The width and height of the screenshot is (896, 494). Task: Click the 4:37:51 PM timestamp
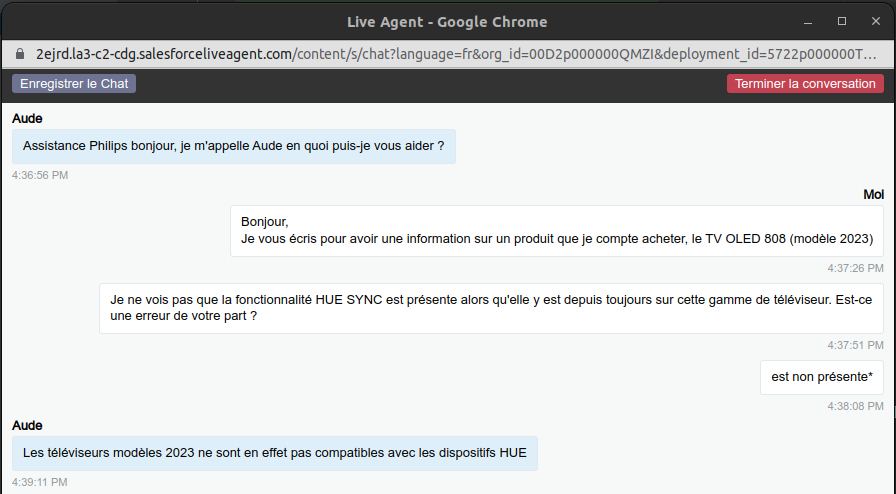click(855, 345)
